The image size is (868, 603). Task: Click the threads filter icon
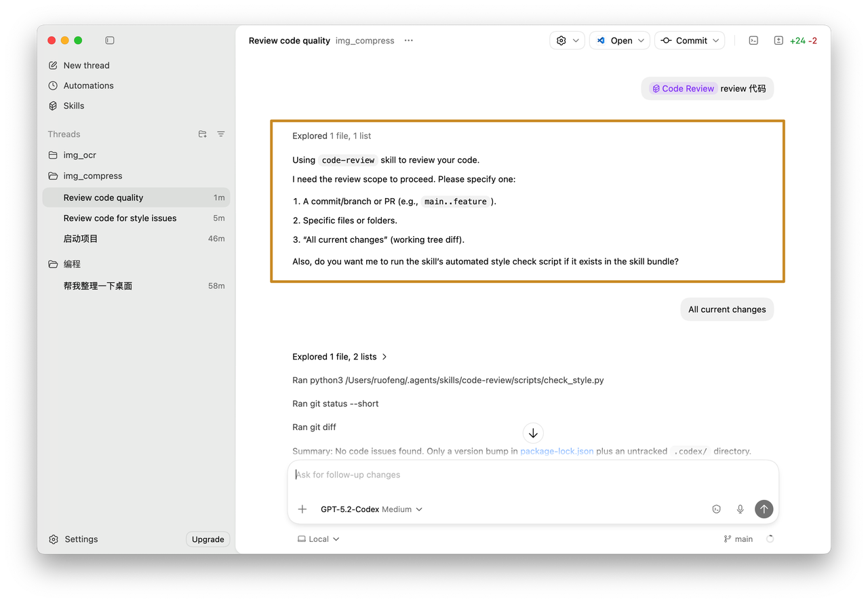click(221, 134)
